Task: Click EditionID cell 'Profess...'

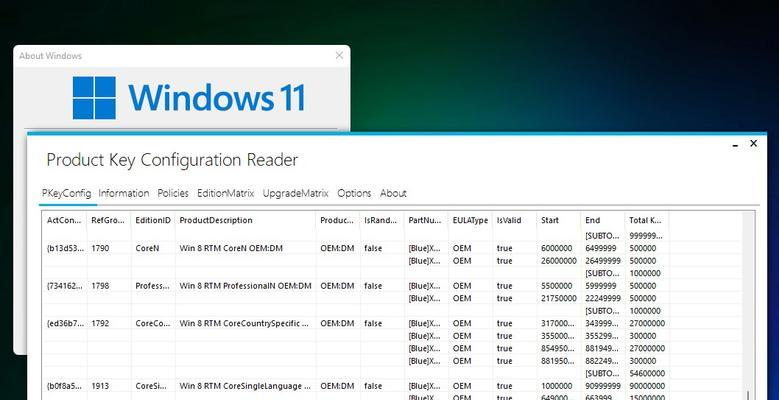Action: click(x=154, y=286)
